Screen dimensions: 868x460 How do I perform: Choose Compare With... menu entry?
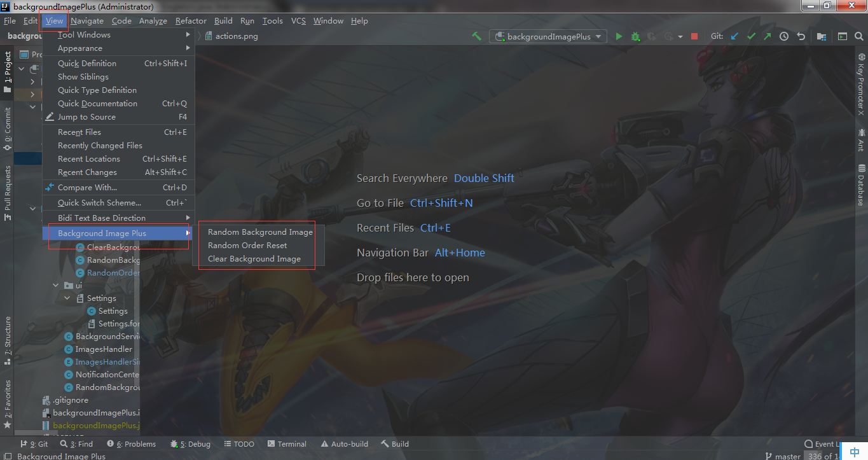click(118, 188)
